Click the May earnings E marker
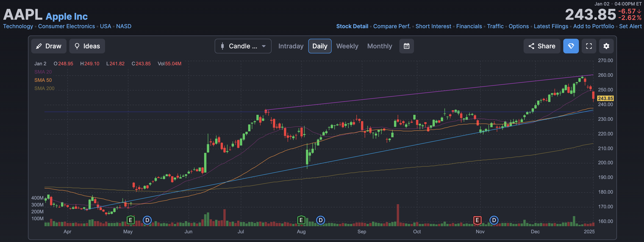This screenshot has width=644, height=242. tap(130, 220)
